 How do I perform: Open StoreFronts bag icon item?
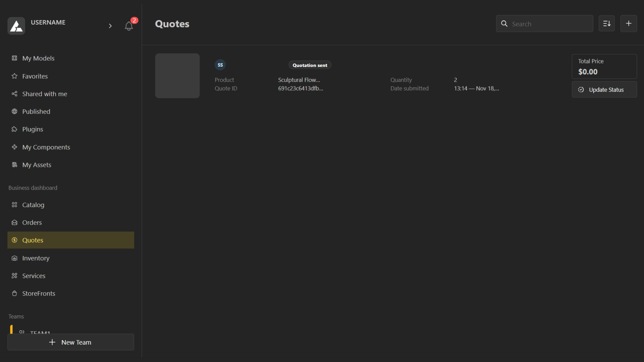(39, 293)
